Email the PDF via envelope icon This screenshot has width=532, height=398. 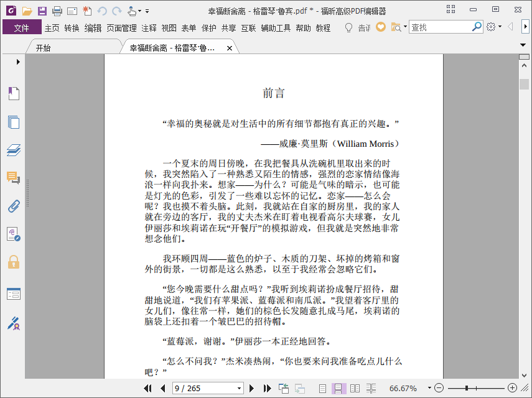pyautogui.click(x=72, y=12)
